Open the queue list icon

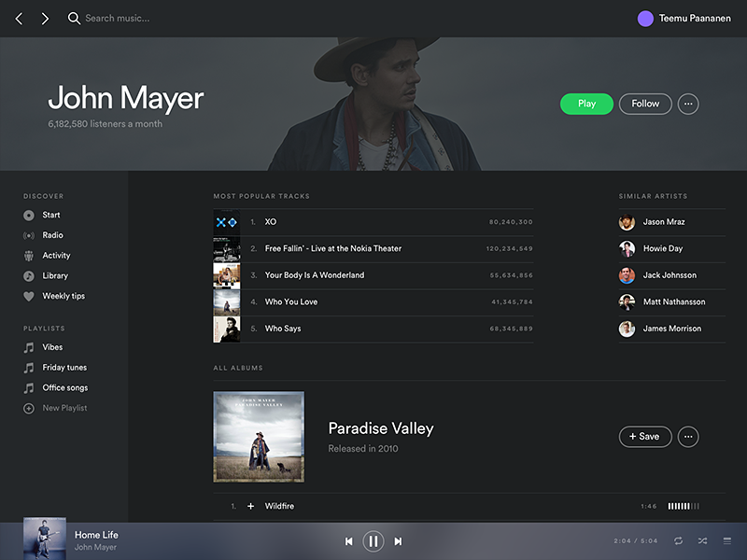(726, 541)
